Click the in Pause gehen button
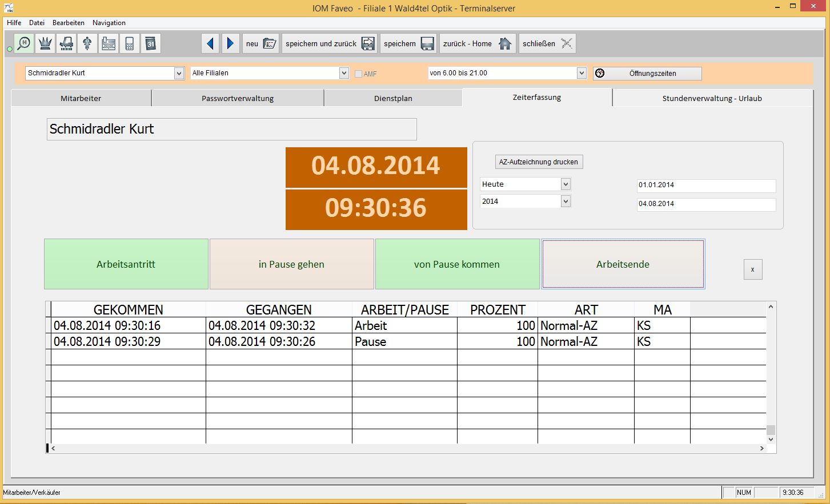The image size is (830, 504). tap(291, 264)
